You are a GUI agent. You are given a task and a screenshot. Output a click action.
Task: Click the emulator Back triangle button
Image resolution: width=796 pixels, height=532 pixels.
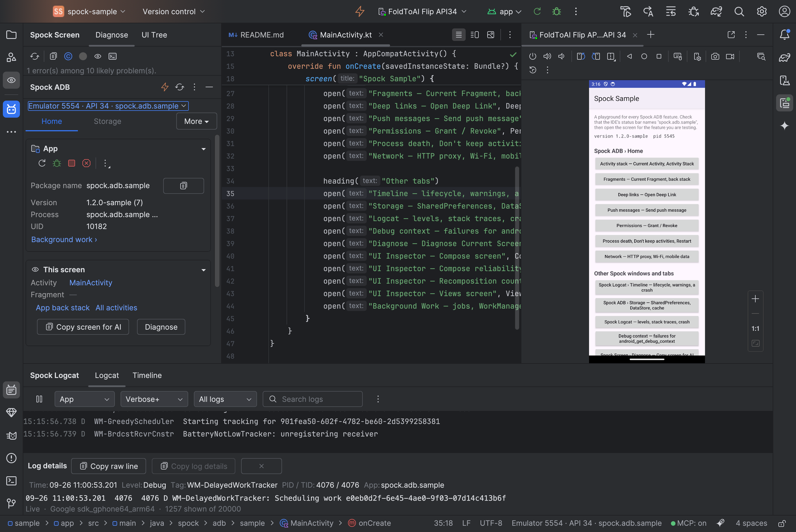click(x=629, y=56)
